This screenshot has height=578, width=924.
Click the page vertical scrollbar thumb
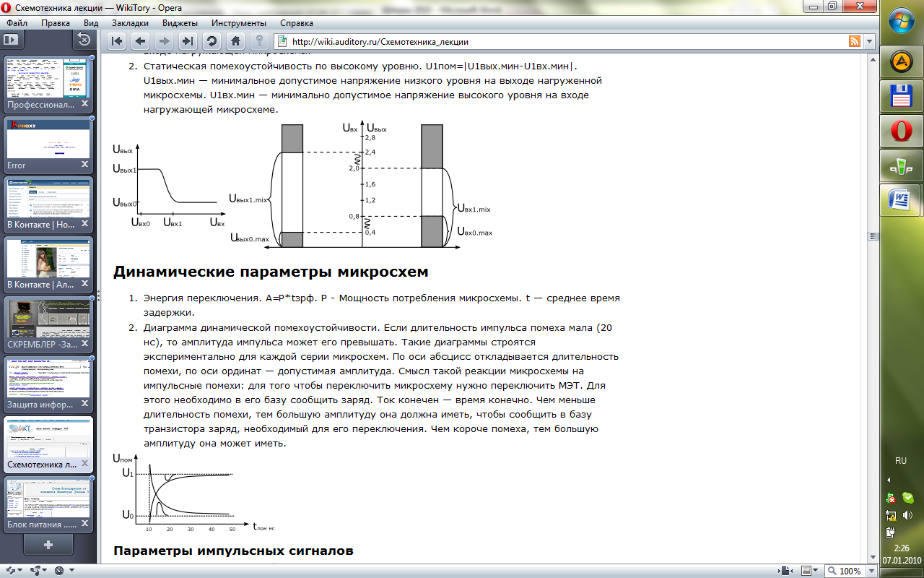872,236
